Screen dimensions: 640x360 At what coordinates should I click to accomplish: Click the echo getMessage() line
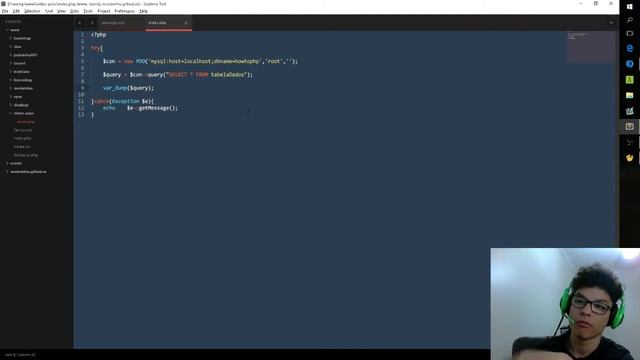pos(140,108)
